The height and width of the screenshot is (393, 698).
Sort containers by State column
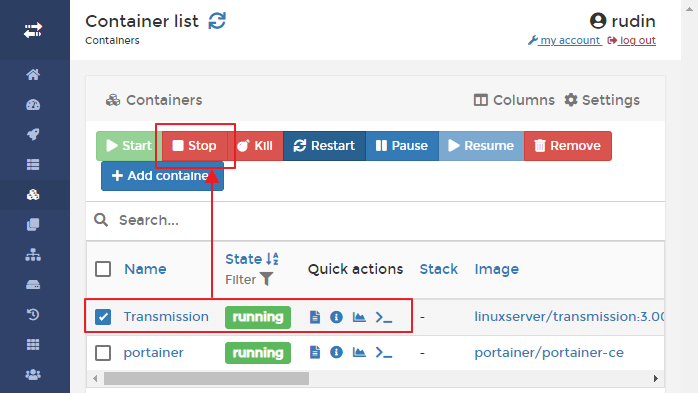click(x=252, y=259)
